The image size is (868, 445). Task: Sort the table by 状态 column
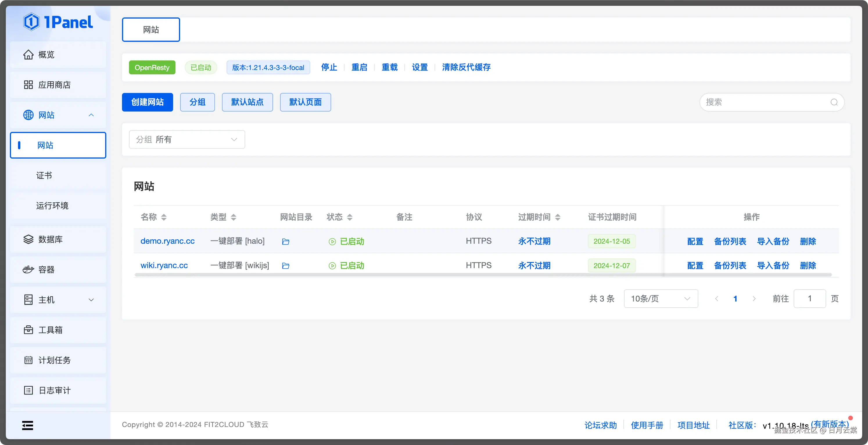tap(350, 217)
